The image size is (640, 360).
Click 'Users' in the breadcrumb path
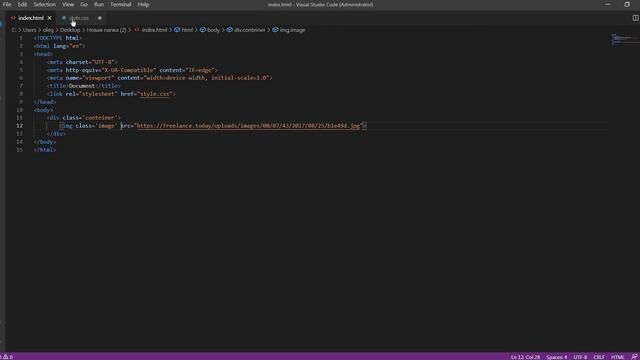29,30
